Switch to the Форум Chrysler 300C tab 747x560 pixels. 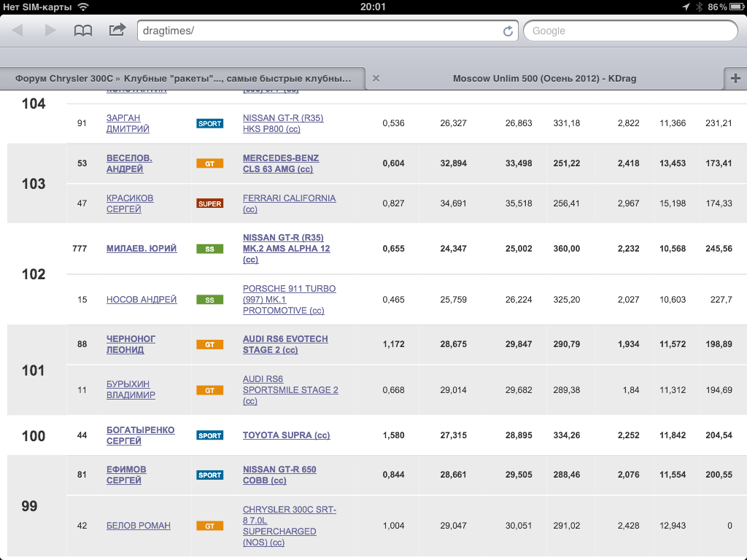183,79
